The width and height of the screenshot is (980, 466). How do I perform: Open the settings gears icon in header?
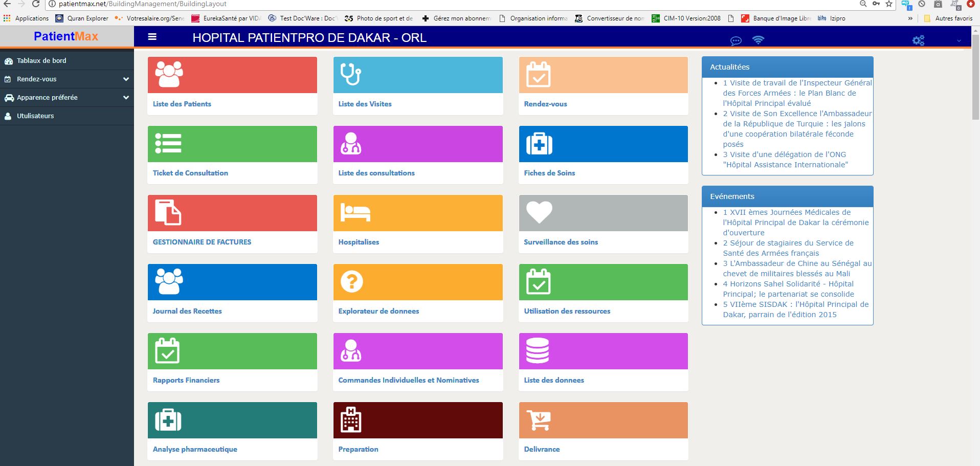[x=918, y=40]
